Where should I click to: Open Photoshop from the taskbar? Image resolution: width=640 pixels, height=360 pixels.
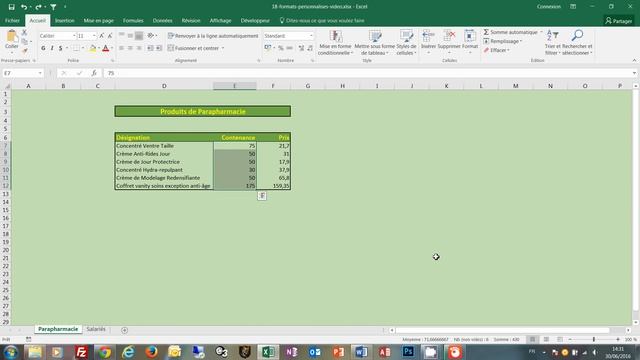[x=408, y=351]
